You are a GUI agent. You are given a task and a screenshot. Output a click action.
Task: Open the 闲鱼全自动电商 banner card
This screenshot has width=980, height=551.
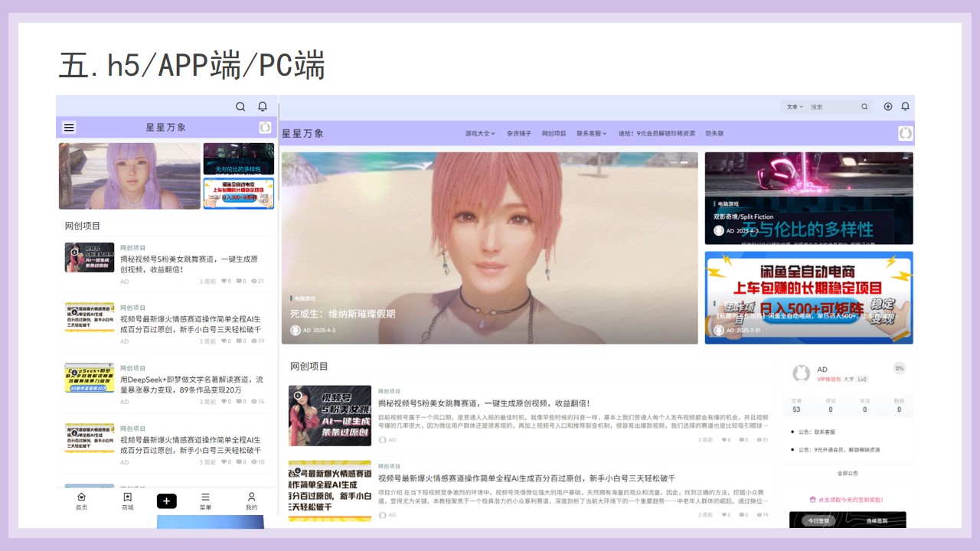[x=808, y=298]
